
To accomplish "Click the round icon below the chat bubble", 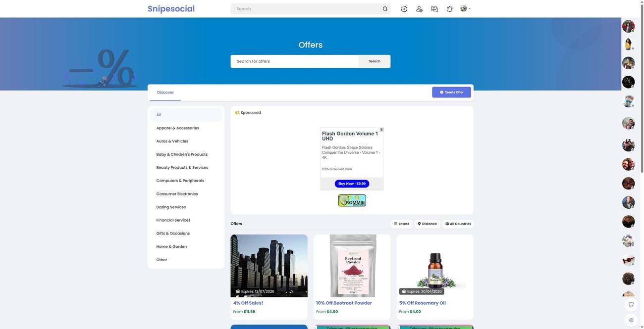I will [631, 320].
